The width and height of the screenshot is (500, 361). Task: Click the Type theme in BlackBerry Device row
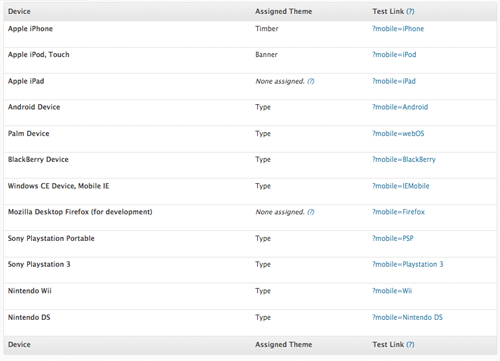pyautogui.click(x=263, y=160)
